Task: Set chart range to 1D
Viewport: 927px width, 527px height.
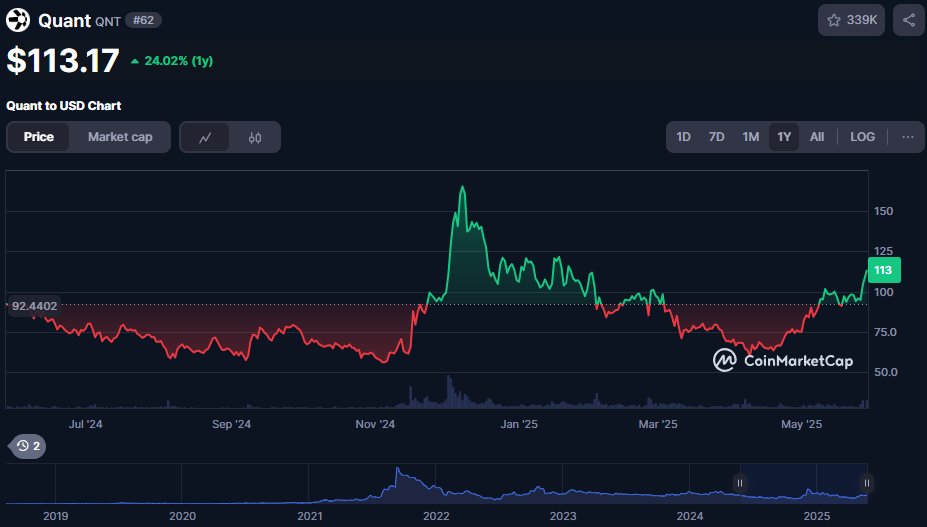Action: [683, 137]
